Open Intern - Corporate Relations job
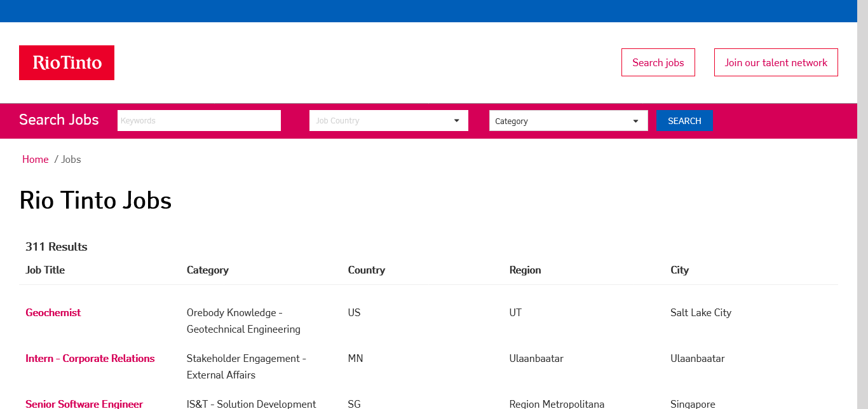The height and width of the screenshot is (409, 868). 90,358
